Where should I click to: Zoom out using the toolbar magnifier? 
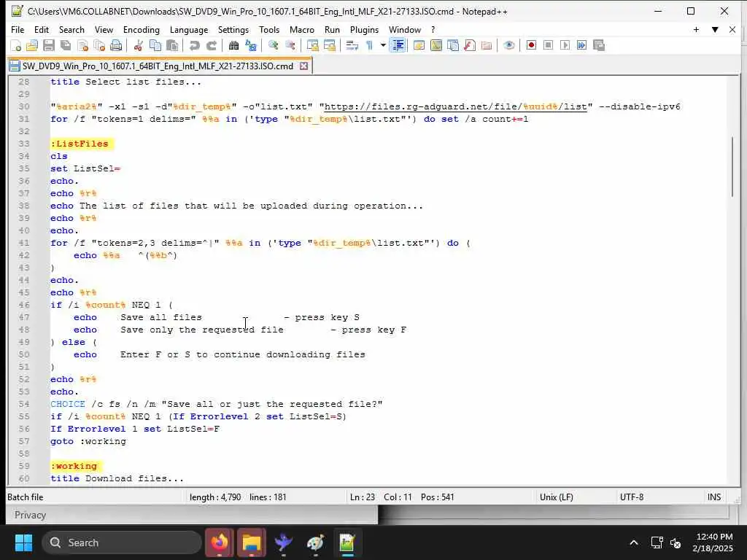coord(290,46)
